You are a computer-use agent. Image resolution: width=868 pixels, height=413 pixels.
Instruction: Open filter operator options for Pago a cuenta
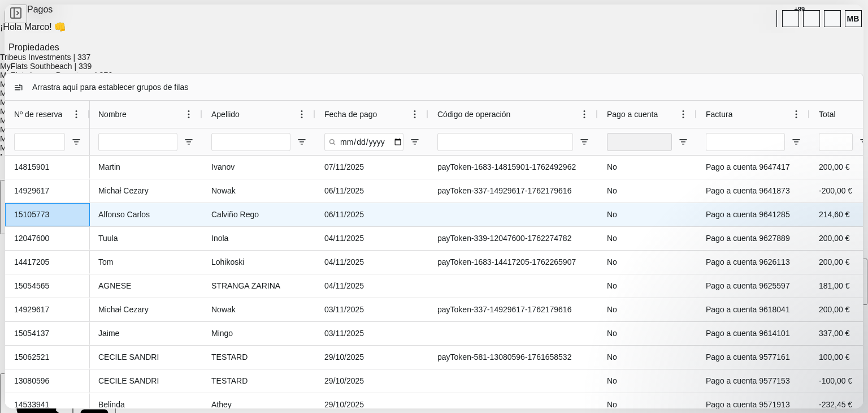(683, 142)
